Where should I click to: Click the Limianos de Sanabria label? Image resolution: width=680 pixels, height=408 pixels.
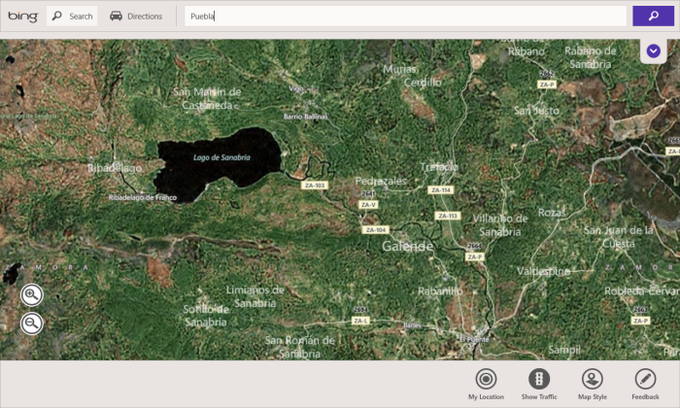(255, 297)
